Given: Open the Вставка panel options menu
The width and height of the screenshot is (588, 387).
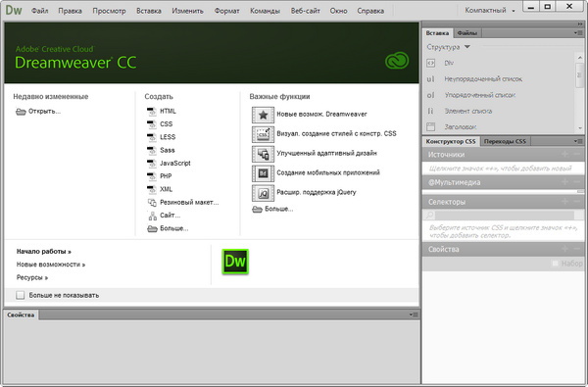Looking at the screenshot, I should pyautogui.click(x=577, y=33).
